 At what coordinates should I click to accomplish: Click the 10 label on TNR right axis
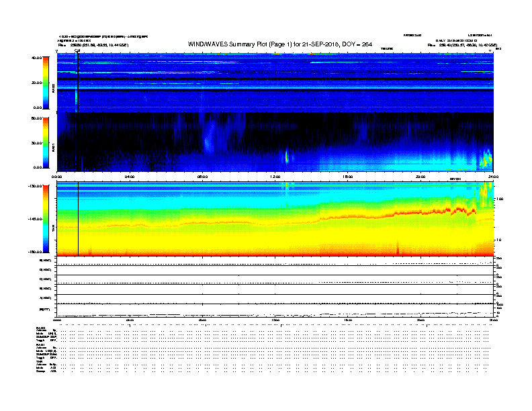pos(498,240)
